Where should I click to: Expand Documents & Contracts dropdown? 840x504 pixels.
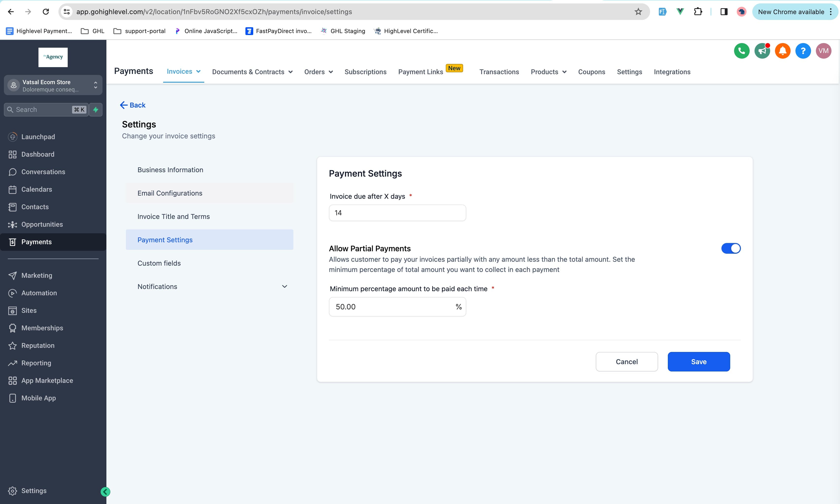coord(252,72)
